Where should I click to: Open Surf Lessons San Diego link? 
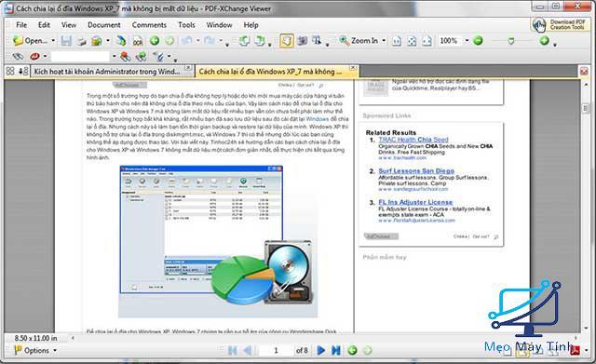click(x=416, y=171)
